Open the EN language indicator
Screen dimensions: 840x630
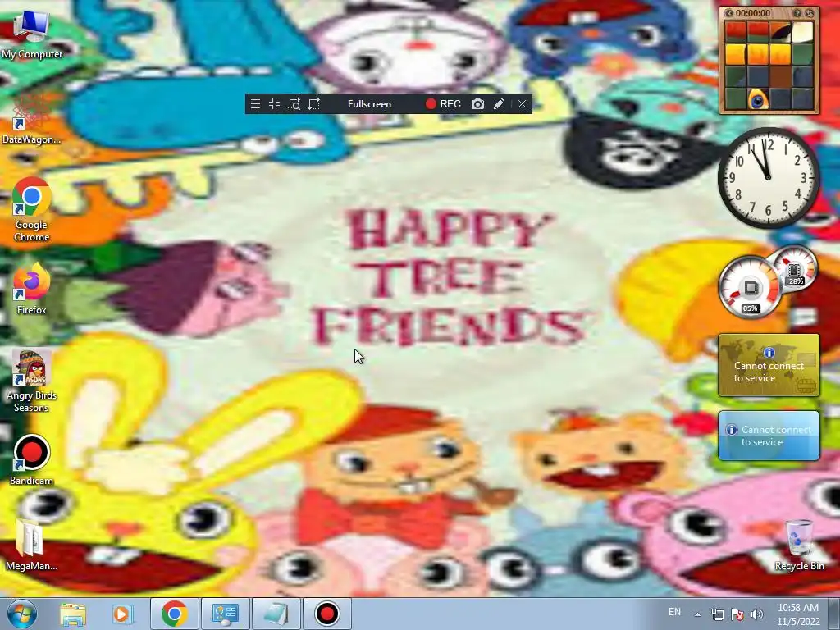click(674, 612)
